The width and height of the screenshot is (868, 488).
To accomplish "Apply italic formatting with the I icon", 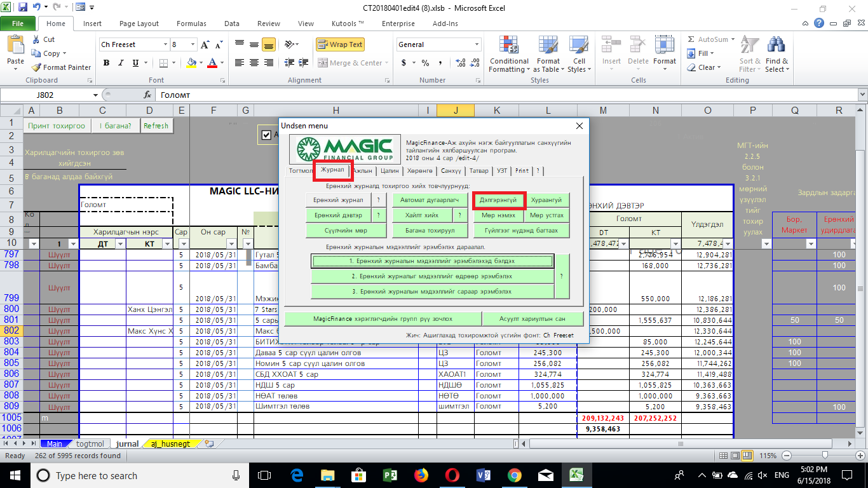I will 121,63.
